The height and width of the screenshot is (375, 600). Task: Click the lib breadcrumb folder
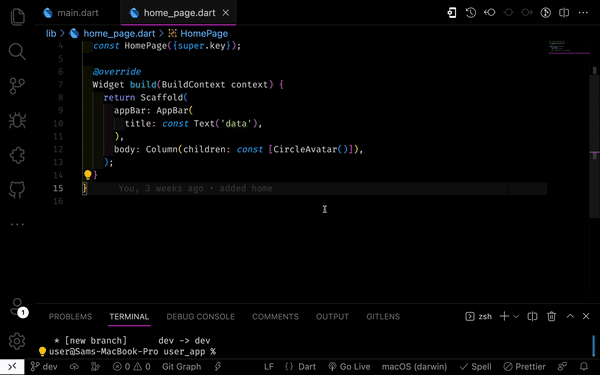51,34
